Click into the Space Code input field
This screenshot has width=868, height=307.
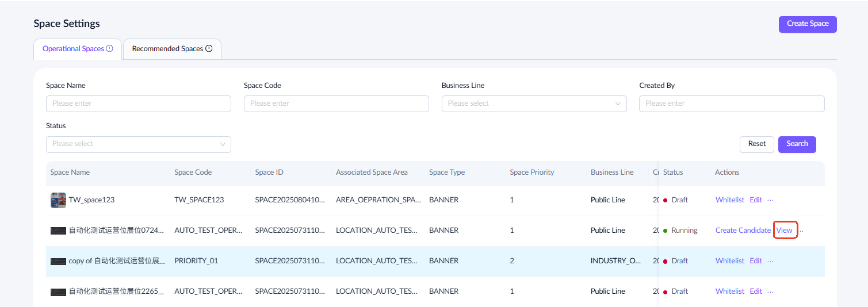pyautogui.click(x=336, y=103)
